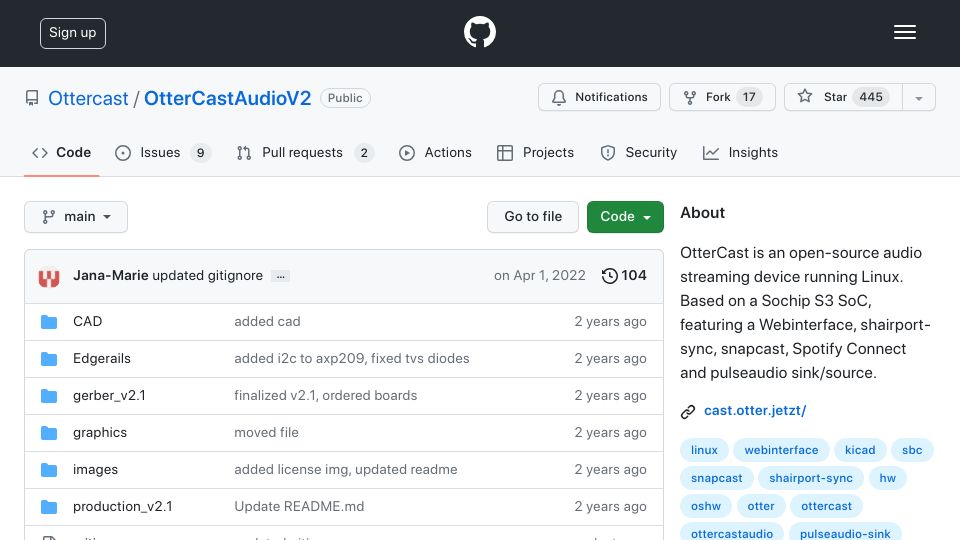Select the linux topic tag
The image size is (960, 540).
coord(704,450)
